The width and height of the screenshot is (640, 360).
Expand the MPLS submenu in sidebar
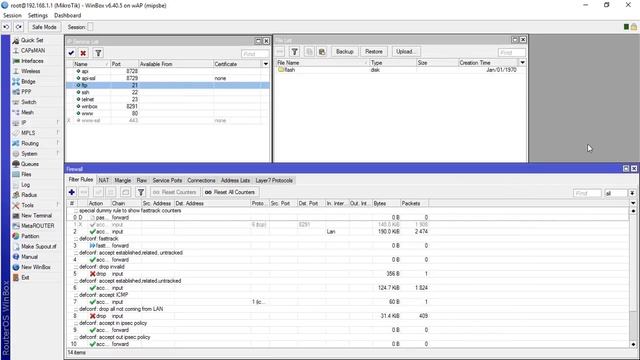28,133
